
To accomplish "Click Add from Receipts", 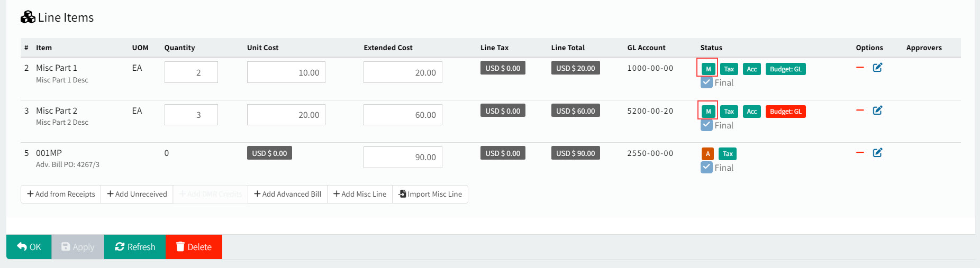I will [61, 194].
